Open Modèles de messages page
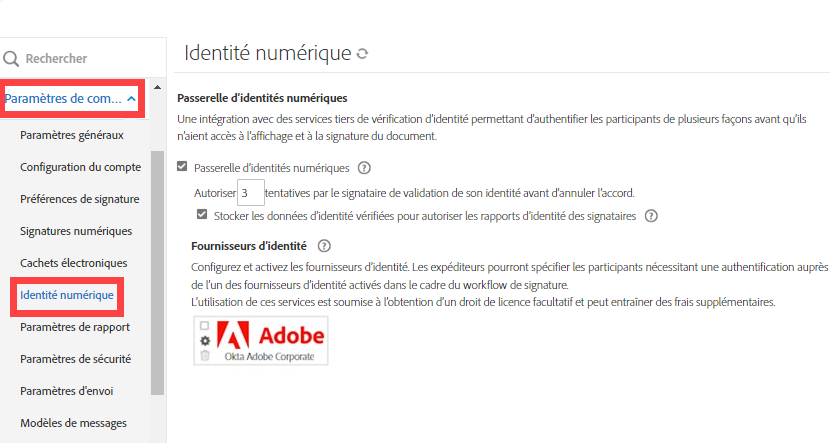The width and height of the screenshot is (830, 443). point(74,423)
